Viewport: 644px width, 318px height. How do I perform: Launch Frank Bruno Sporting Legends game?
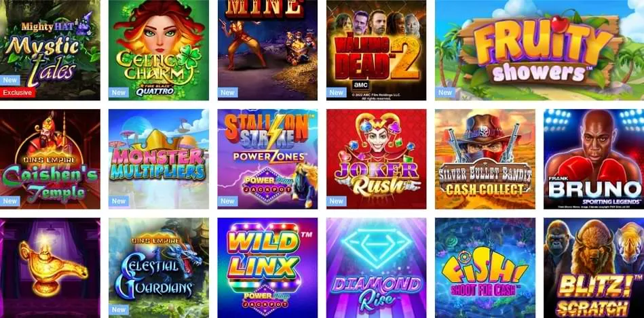pos(594,159)
